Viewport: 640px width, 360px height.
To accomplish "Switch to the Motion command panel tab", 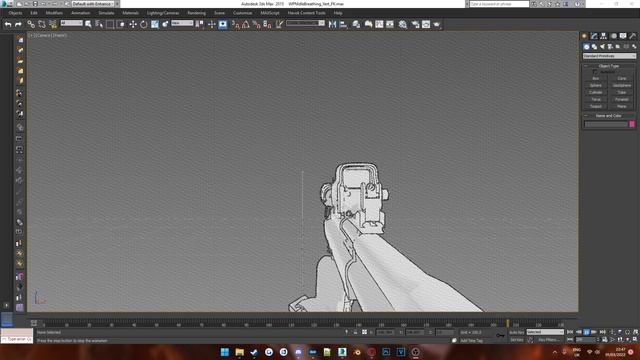I will (x=613, y=36).
